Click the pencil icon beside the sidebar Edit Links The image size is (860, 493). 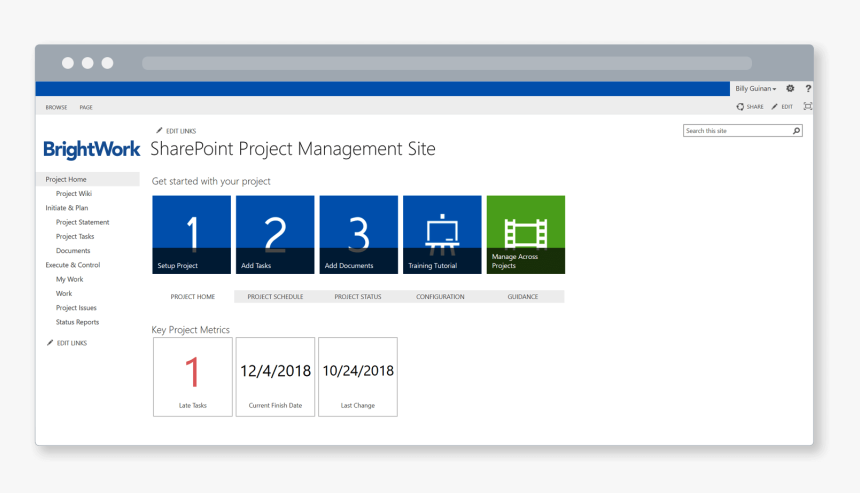pyautogui.click(x=50, y=343)
